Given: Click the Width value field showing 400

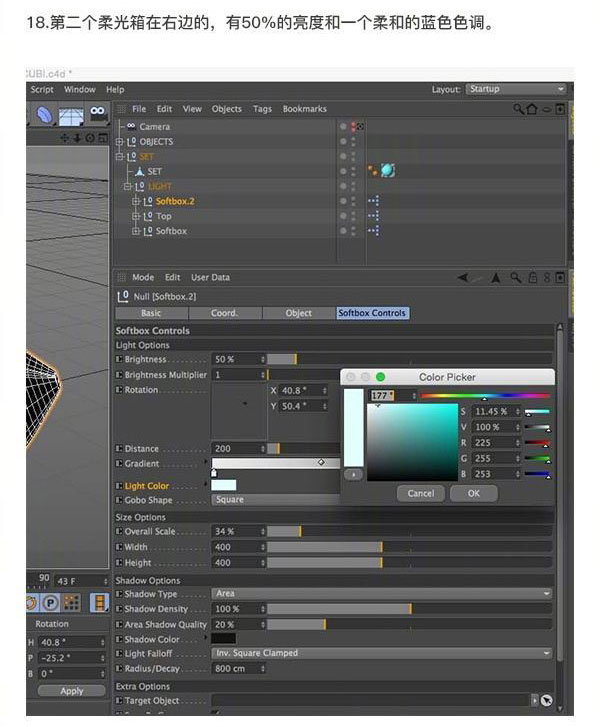Looking at the screenshot, I should pyautogui.click(x=239, y=547).
